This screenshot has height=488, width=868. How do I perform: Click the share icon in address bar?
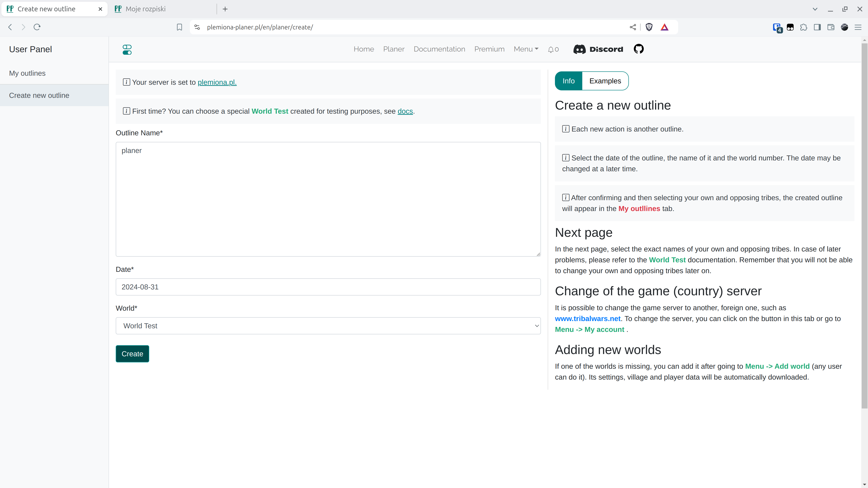(632, 27)
